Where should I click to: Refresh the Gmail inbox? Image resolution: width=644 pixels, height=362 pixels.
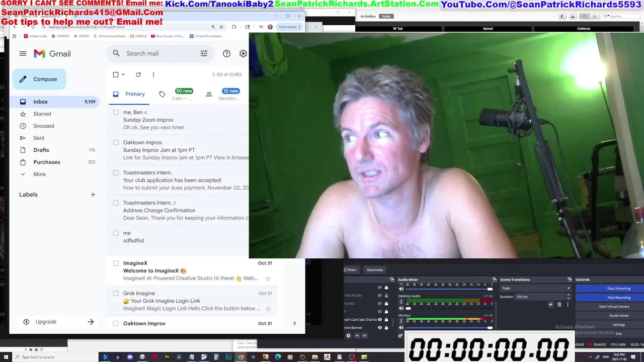click(138, 74)
